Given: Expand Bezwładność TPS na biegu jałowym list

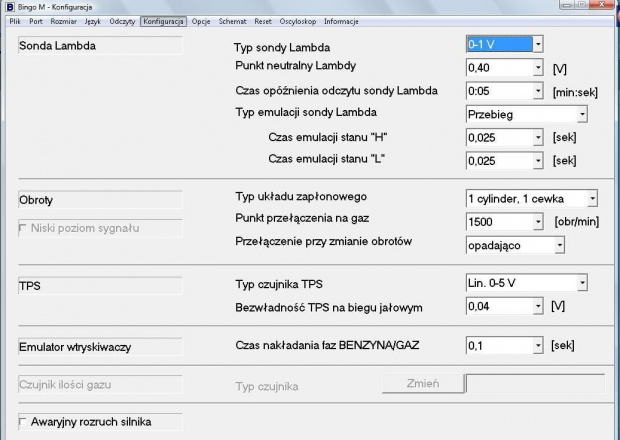Looking at the screenshot, I should pyautogui.click(x=538, y=305).
